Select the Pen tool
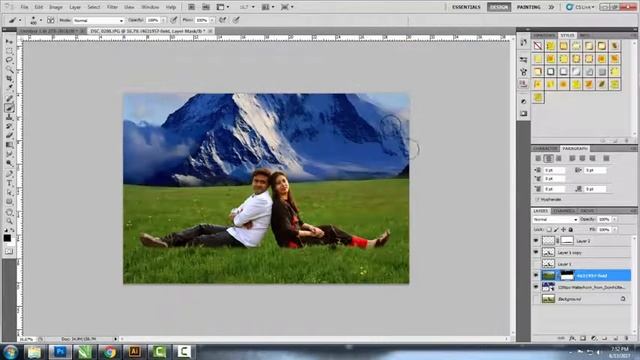 pos(9,174)
